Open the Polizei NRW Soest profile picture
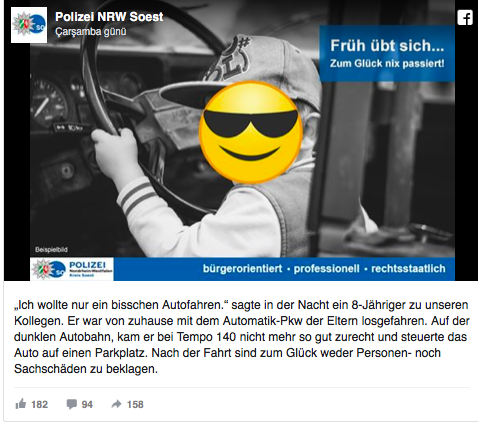This screenshot has width=478, height=423. pyautogui.click(x=29, y=25)
